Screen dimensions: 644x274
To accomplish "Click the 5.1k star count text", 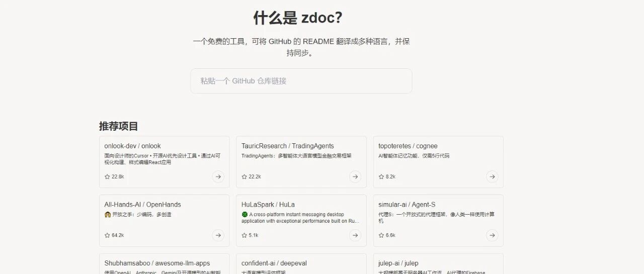I will 254,235.
